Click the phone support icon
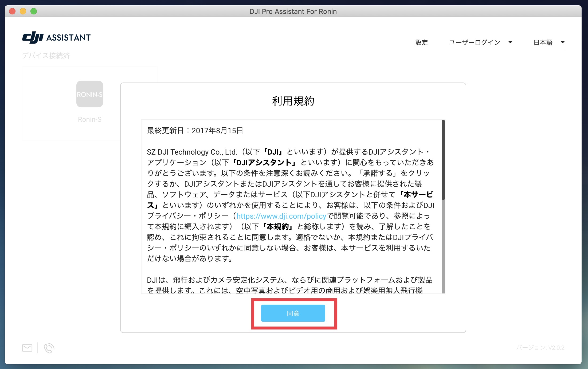588x369 pixels. pyautogui.click(x=49, y=348)
